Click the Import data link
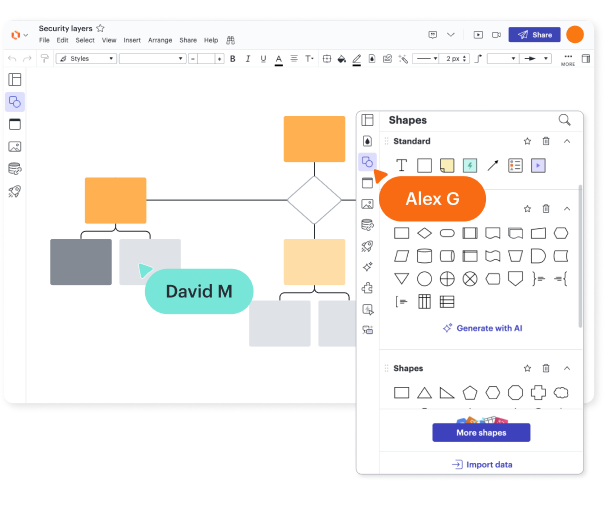The image size is (608, 509). [x=481, y=465]
